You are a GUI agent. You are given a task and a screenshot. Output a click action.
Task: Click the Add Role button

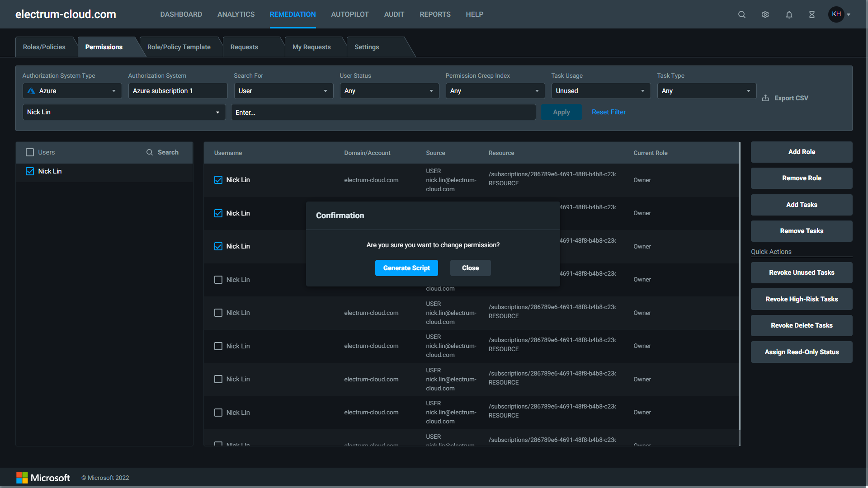tap(802, 152)
